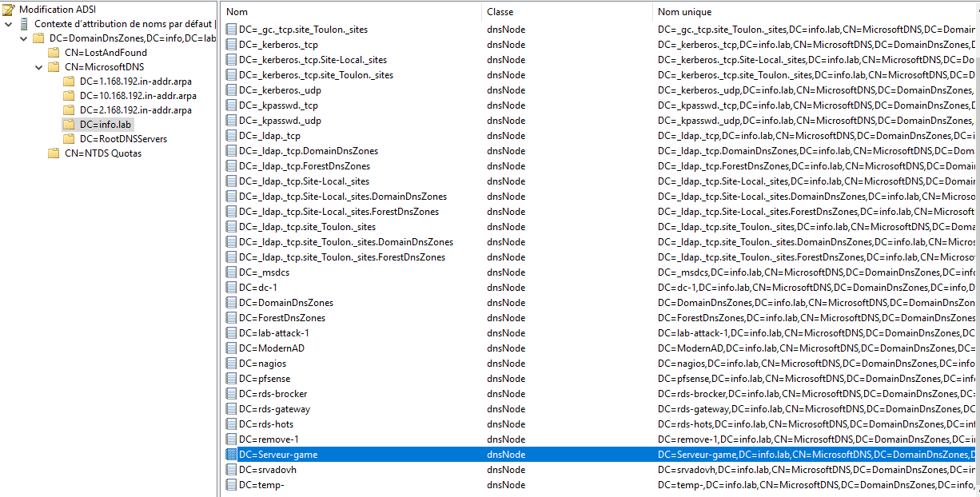Sort list by the Nom unique column header
The height and width of the screenshot is (497, 980).
click(816, 12)
